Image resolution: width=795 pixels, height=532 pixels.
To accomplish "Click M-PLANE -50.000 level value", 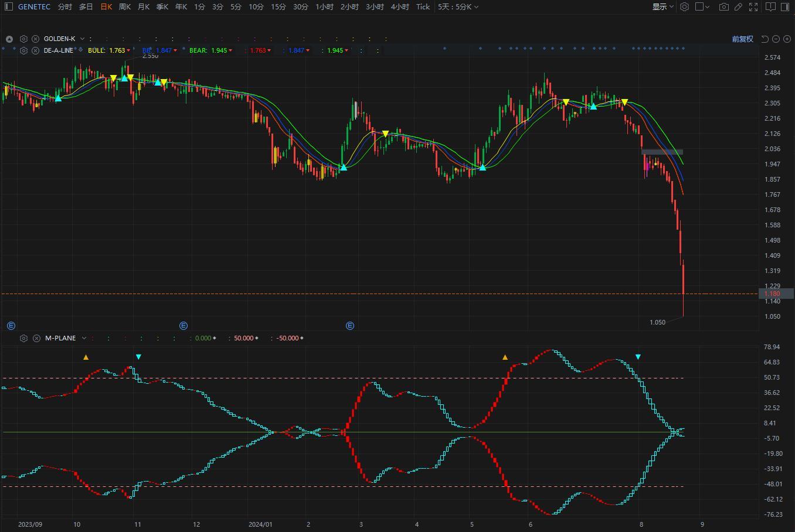I will coord(287,338).
